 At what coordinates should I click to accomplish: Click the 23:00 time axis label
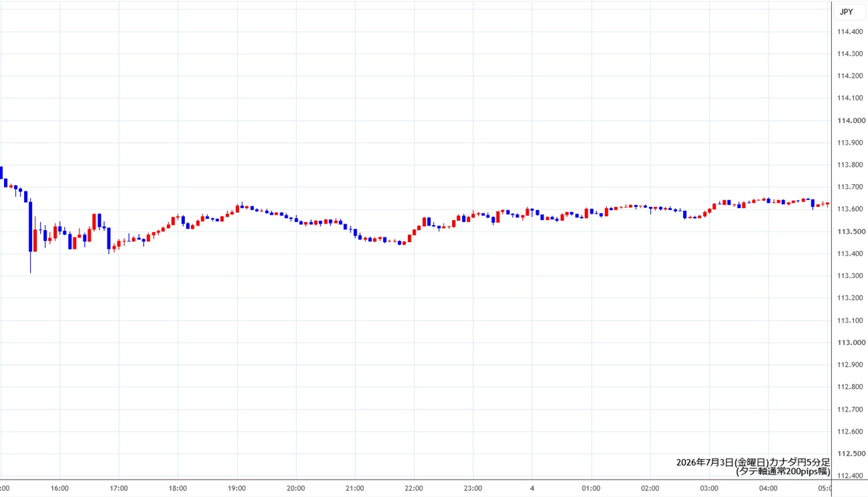[x=473, y=488]
